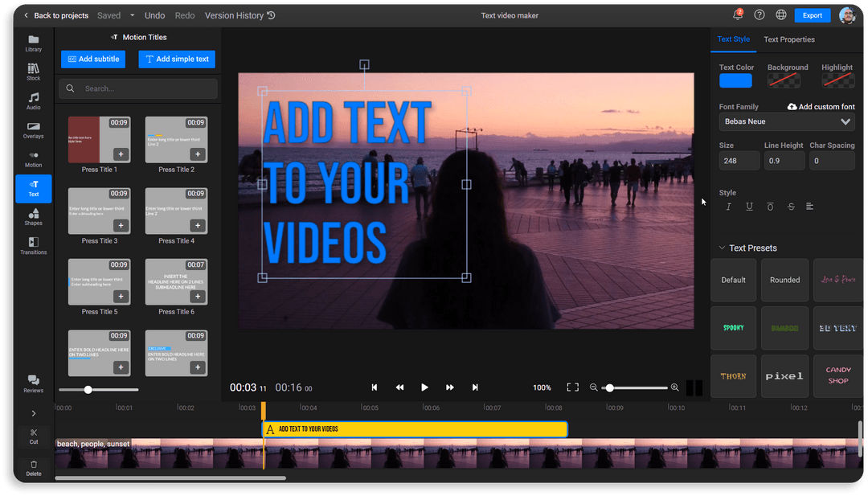Click the title search field
The image size is (868, 496).
(138, 88)
